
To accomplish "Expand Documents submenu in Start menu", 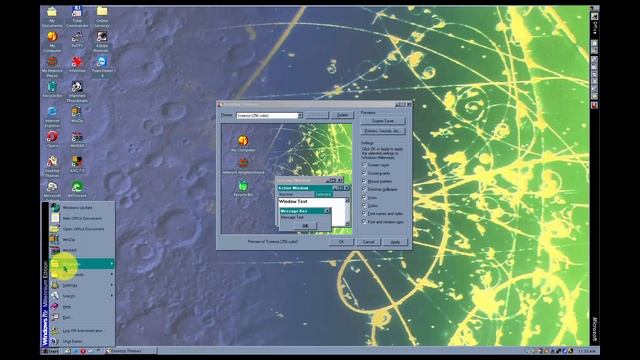I will pos(82,275).
